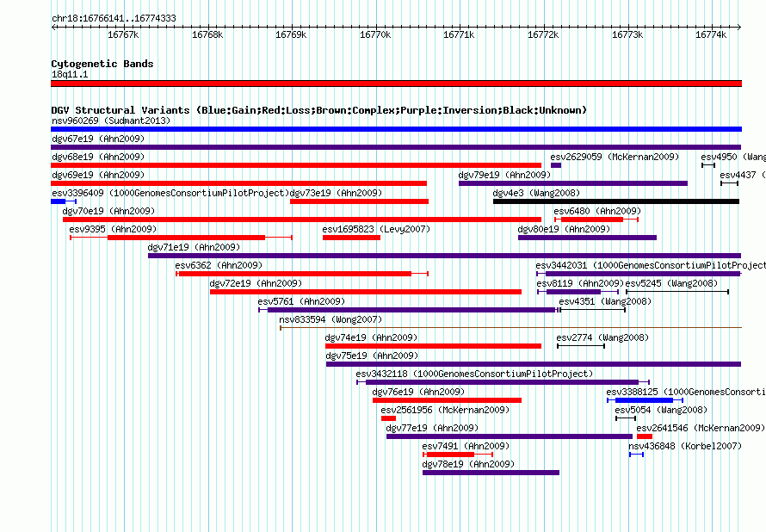Select the esv5245 (Wang2008) variant label
Image resolution: width=766 pixels, height=532 pixels.
[671, 283]
